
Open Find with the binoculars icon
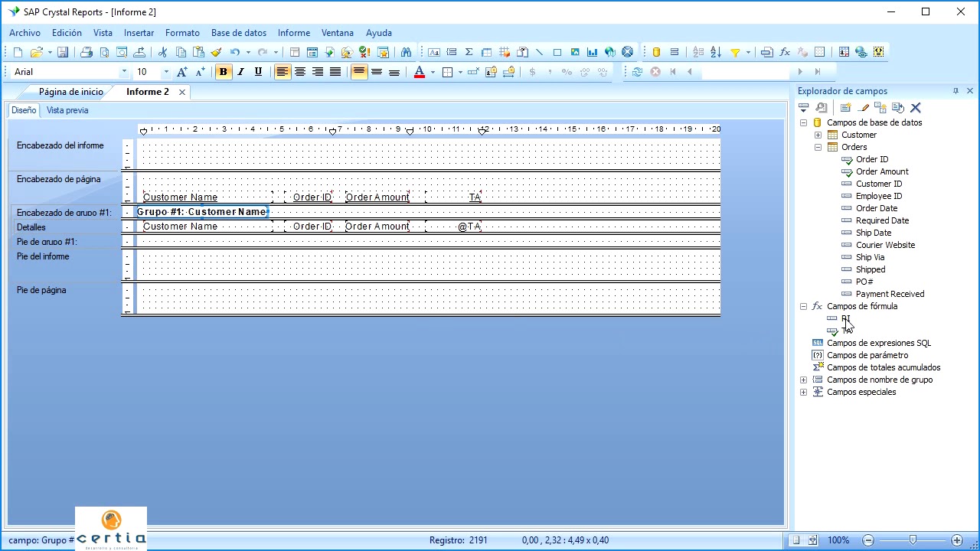pos(406,52)
